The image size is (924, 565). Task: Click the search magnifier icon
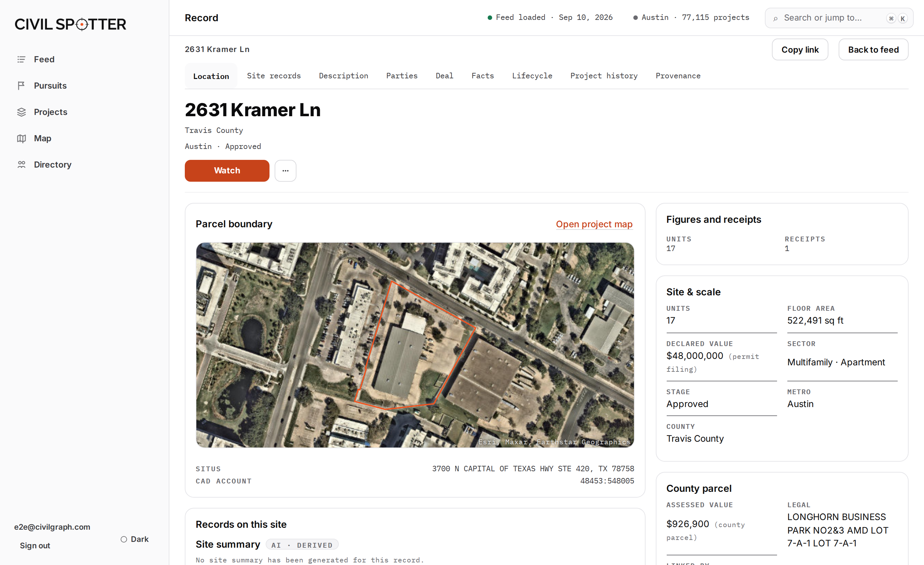point(775,18)
